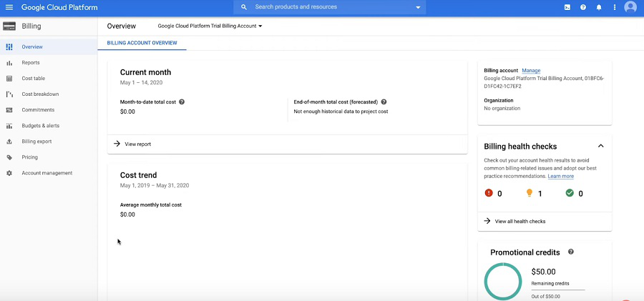Click the May 1 – 14, 2020 date range
This screenshot has width=644, height=301.
pyautogui.click(x=141, y=82)
